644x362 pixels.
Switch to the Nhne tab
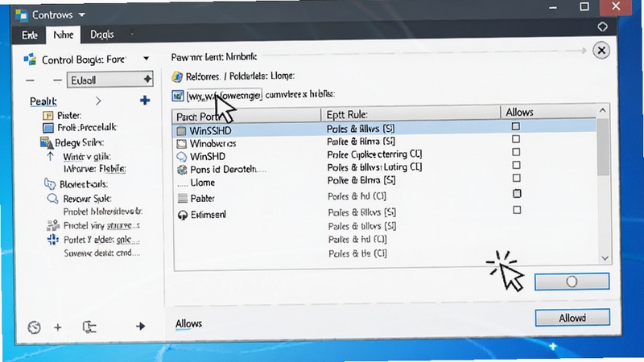pyautogui.click(x=64, y=35)
